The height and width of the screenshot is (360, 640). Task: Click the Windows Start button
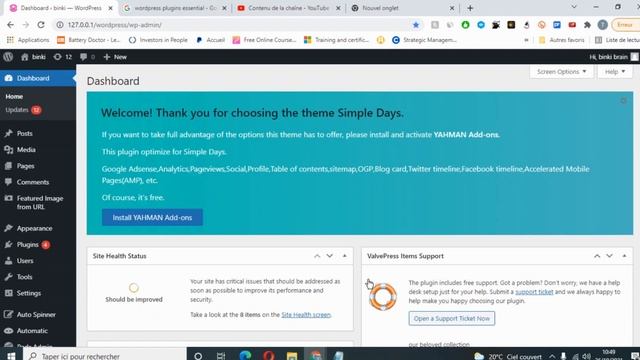(11, 356)
